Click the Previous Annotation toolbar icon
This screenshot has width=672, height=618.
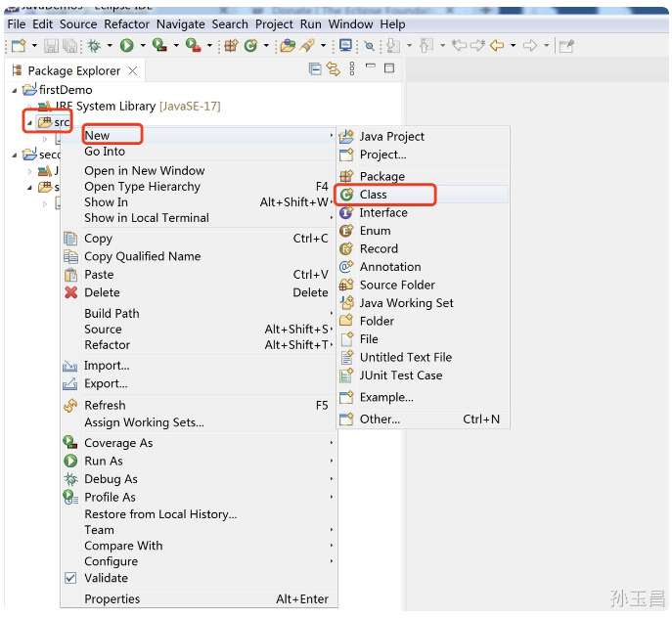[426, 45]
